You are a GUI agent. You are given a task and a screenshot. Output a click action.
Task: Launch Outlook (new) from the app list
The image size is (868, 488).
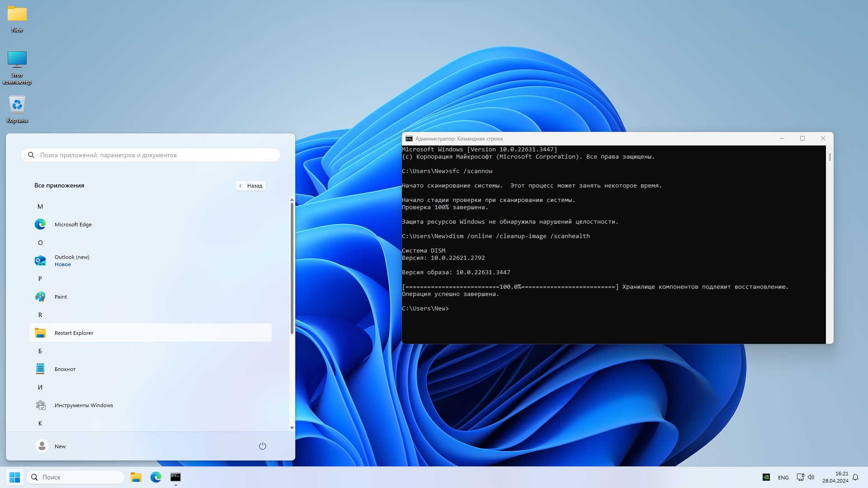[x=72, y=260]
